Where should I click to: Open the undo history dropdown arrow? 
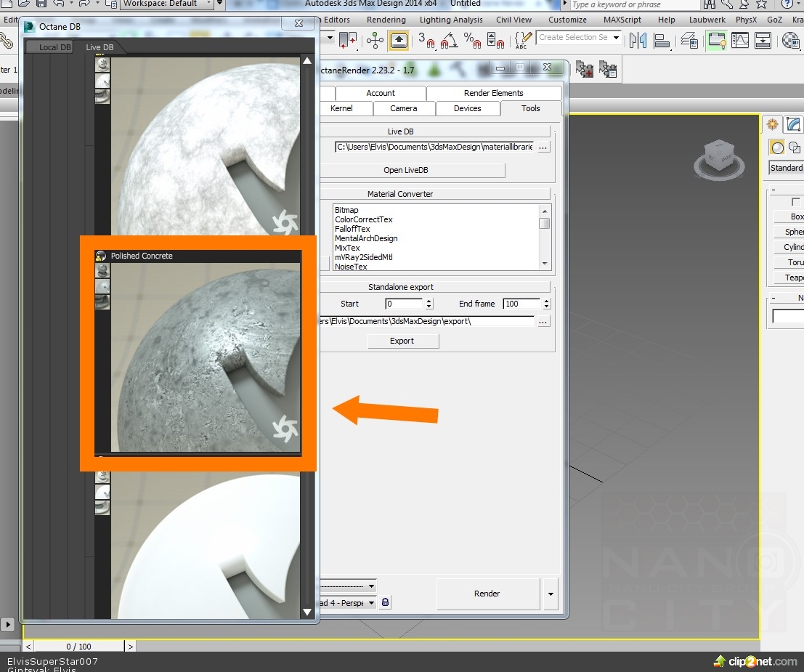(x=71, y=4)
